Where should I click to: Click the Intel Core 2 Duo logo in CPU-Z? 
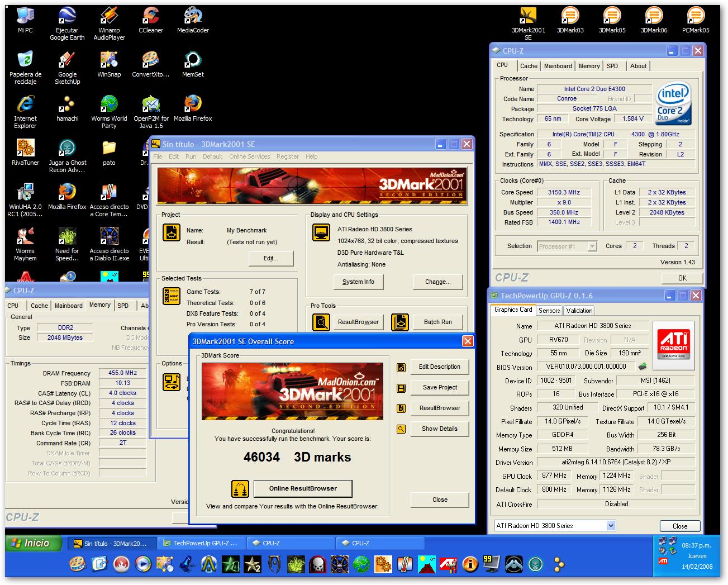(673, 104)
